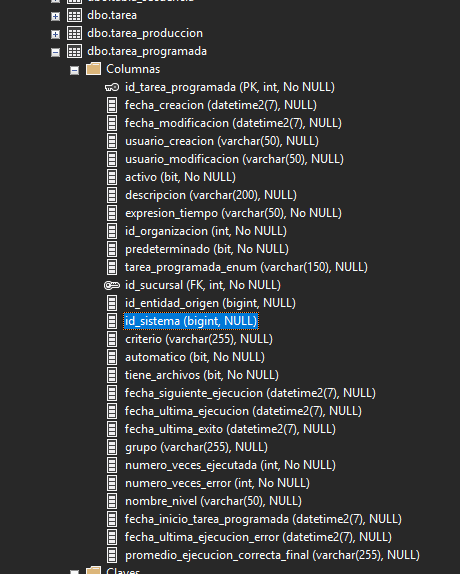Click the dbo.tarea_produccion table icon

click(74, 33)
